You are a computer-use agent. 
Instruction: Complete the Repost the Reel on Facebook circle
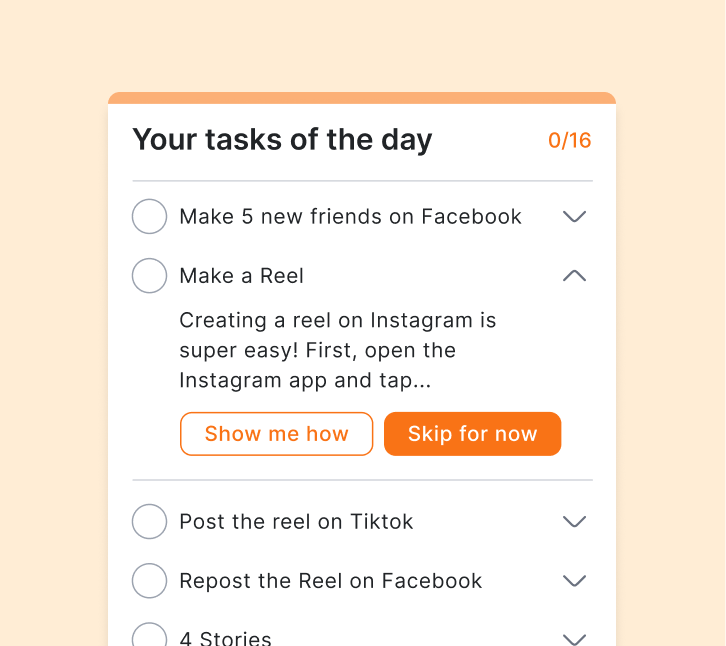pyautogui.click(x=150, y=581)
